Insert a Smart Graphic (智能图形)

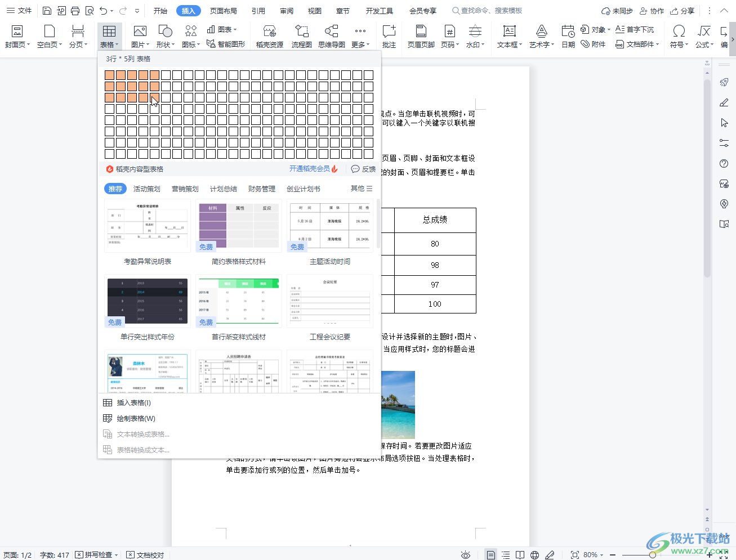point(226,44)
